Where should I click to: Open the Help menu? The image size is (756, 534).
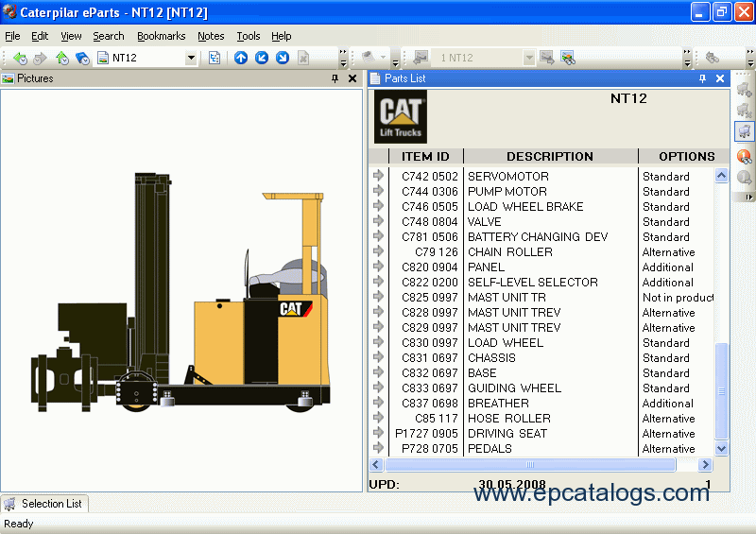(281, 36)
